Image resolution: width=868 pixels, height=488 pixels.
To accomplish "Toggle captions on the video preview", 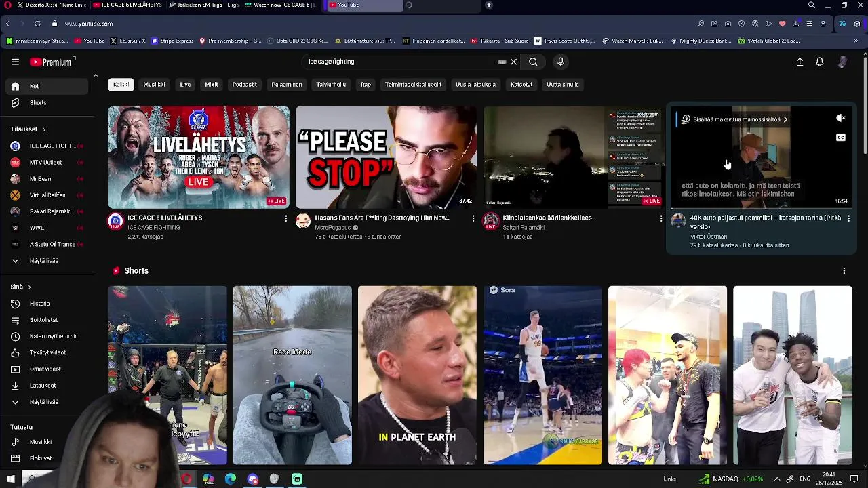I will [841, 138].
